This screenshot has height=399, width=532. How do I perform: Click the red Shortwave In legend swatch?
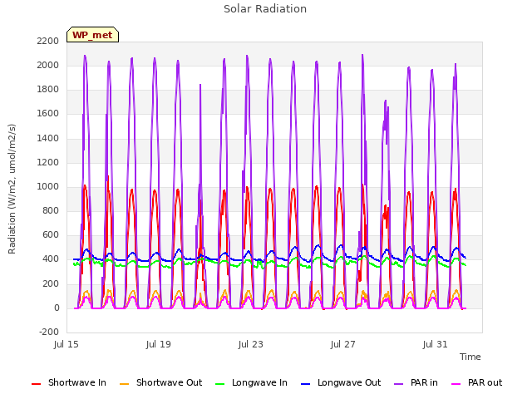[x=36, y=384]
